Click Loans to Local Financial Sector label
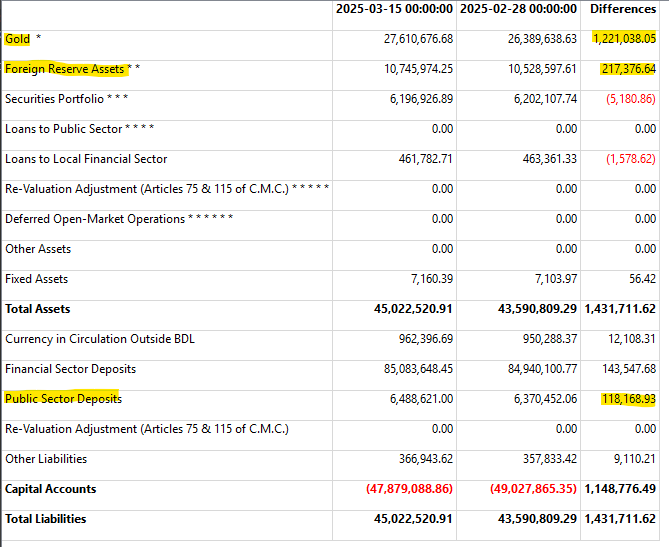669x547 pixels. [x=86, y=159]
